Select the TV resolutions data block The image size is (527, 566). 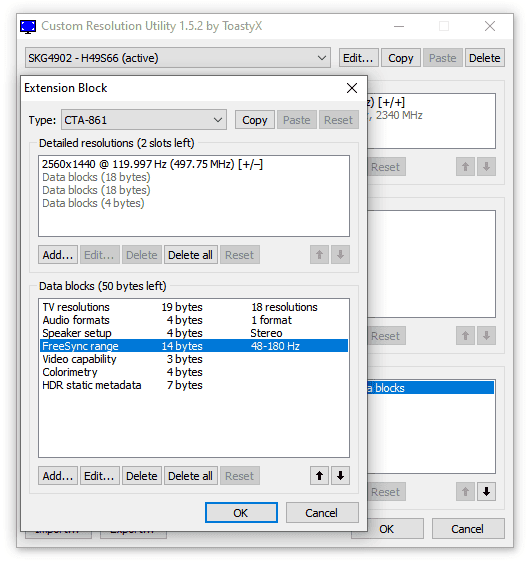(x=194, y=307)
